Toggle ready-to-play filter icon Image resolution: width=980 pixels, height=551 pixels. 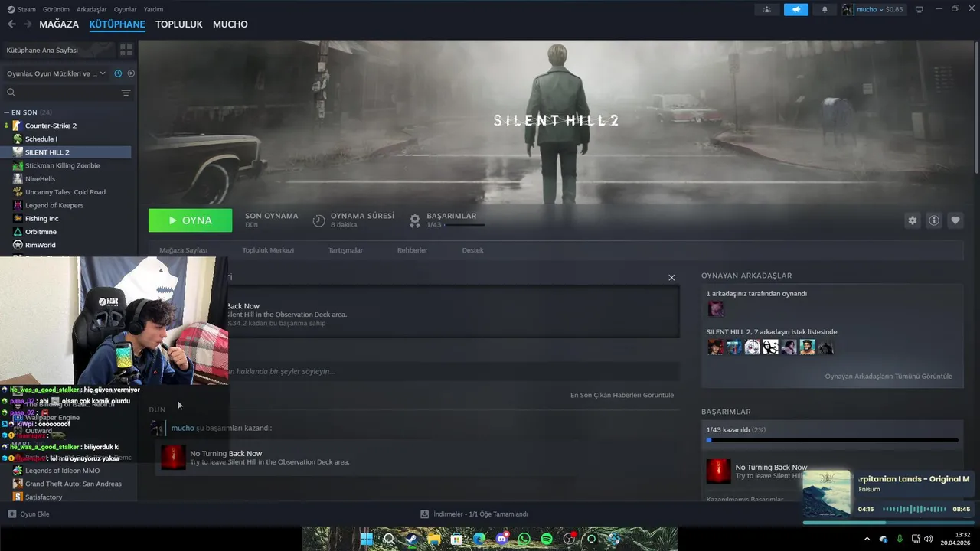[x=131, y=73]
